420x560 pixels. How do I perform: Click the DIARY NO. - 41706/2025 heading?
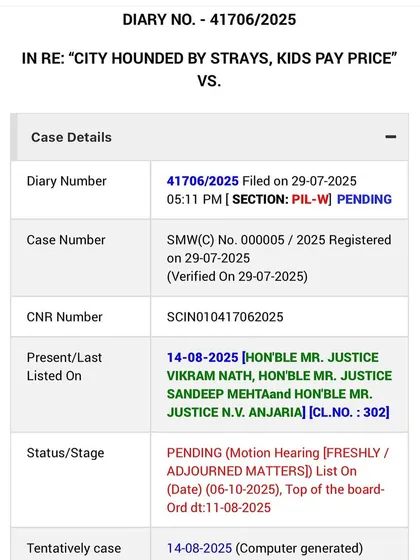pos(209,20)
